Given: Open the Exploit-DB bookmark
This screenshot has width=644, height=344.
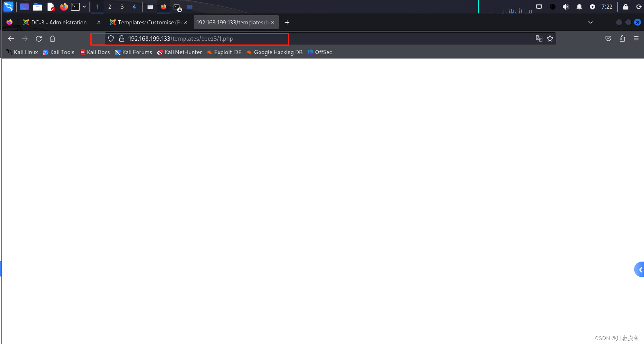Looking at the screenshot, I should tap(224, 52).
